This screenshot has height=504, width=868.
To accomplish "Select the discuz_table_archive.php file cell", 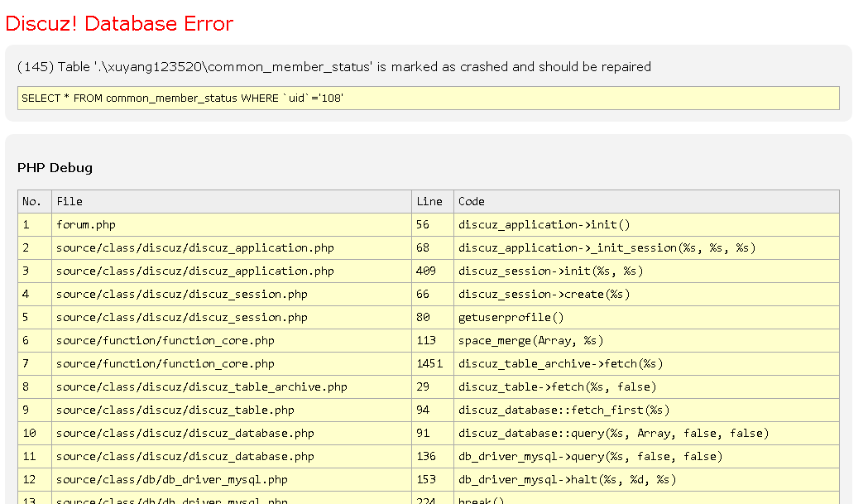I will point(232,387).
